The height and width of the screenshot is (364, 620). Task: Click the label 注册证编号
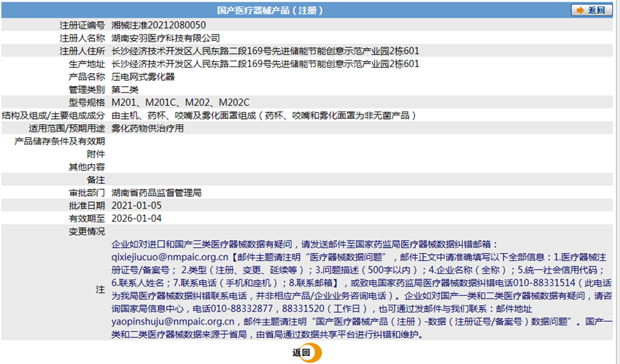point(82,26)
